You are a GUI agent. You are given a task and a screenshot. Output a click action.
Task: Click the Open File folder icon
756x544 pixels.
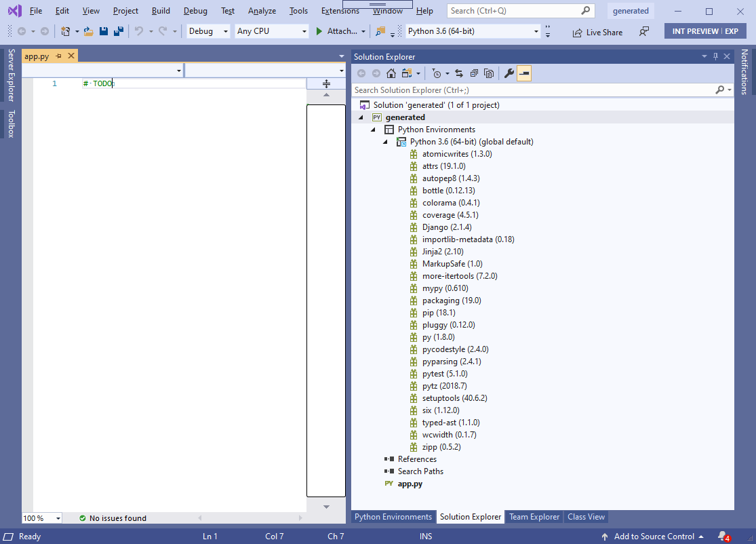(x=89, y=31)
